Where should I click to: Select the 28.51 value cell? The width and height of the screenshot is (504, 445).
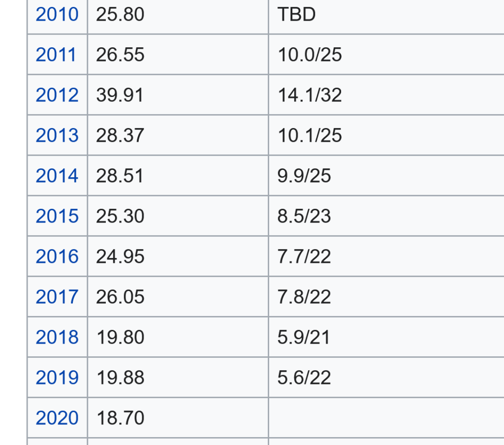tap(120, 176)
